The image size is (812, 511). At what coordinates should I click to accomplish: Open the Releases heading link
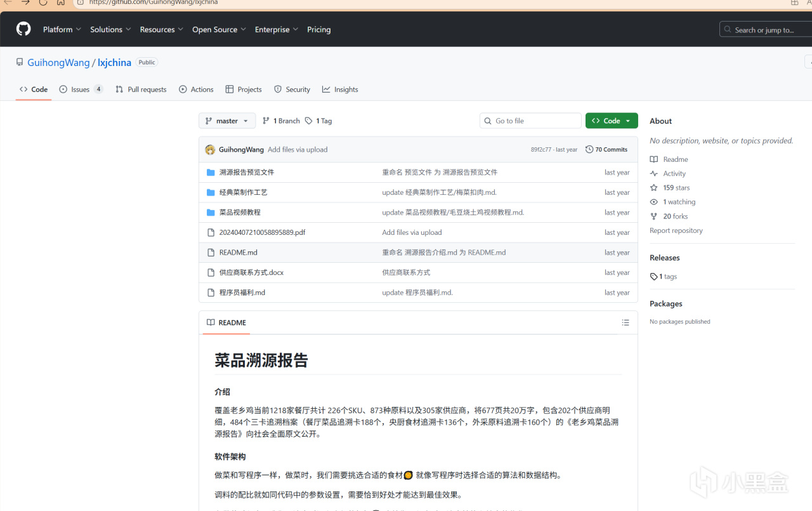click(665, 258)
